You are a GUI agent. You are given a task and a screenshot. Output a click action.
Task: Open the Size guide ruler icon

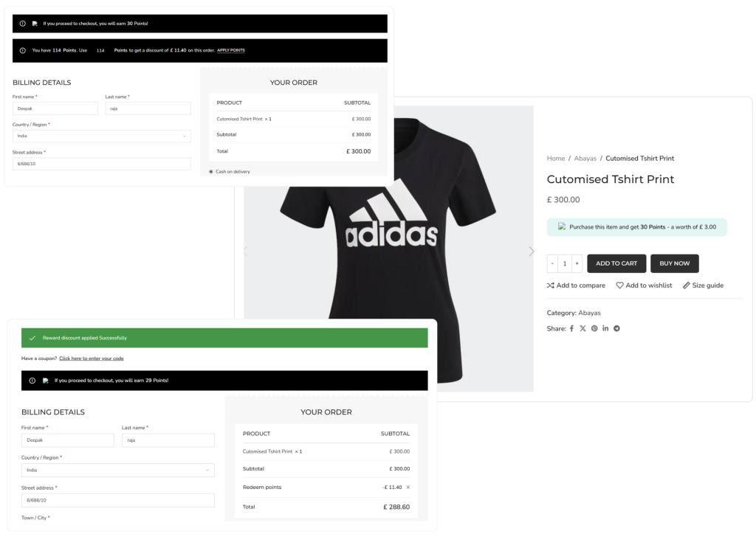coord(687,285)
